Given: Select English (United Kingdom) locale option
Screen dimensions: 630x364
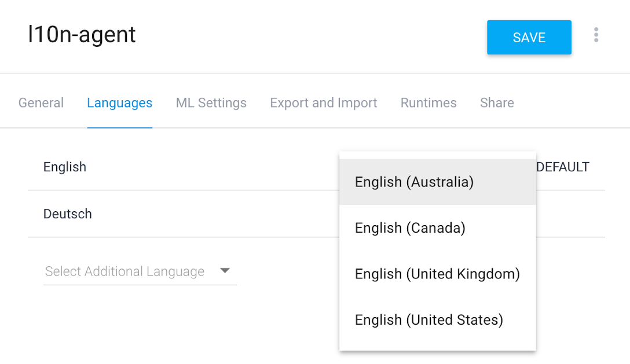Looking at the screenshot, I should point(437,274).
